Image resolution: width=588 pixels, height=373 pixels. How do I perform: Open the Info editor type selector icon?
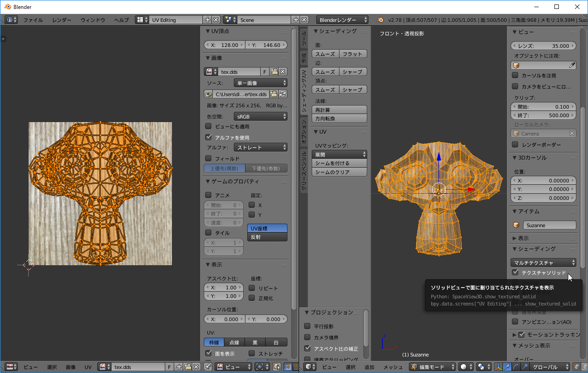coord(12,20)
